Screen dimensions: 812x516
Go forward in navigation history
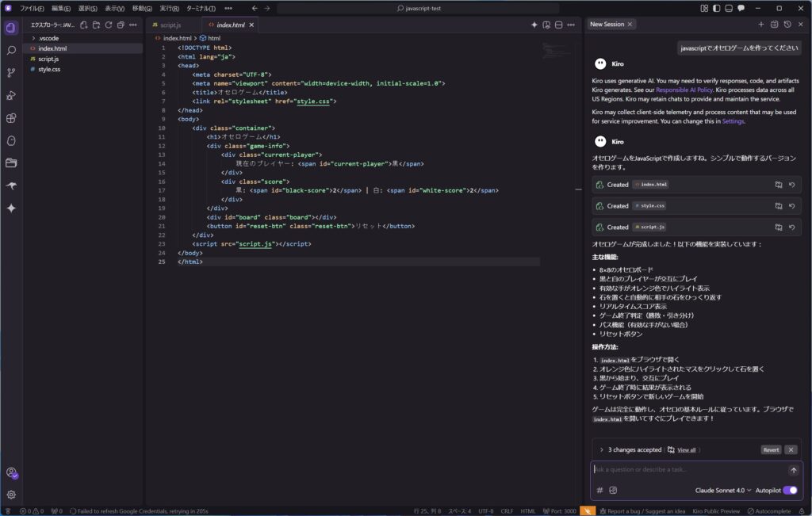(266, 8)
